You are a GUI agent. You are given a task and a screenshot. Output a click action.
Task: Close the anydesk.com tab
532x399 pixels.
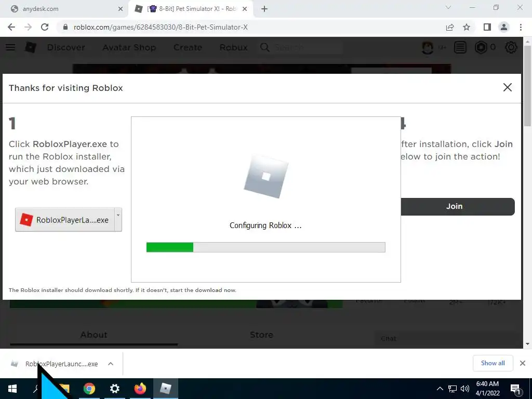[121, 9]
